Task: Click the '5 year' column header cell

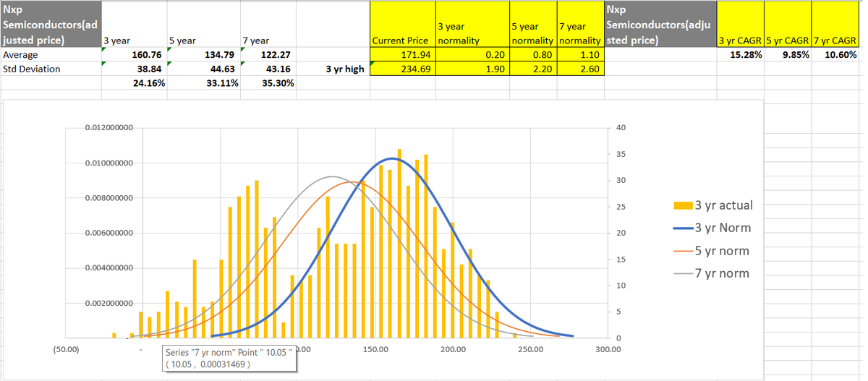Action: pos(203,25)
